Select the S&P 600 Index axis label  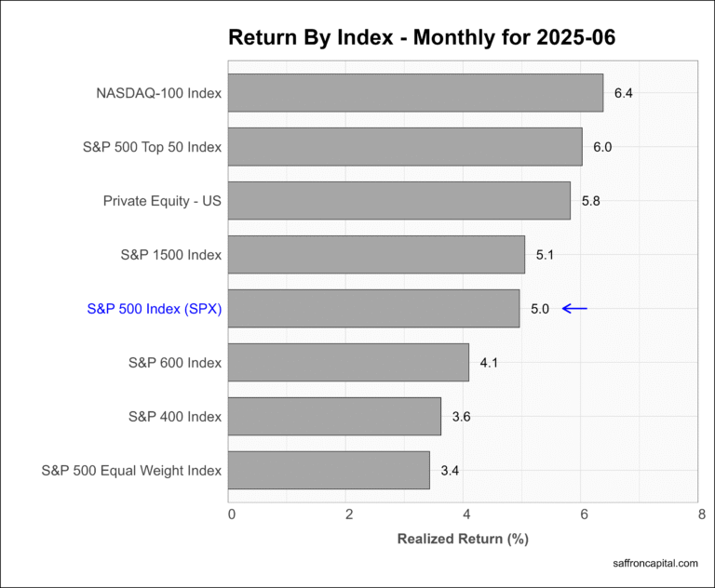coord(175,363)
